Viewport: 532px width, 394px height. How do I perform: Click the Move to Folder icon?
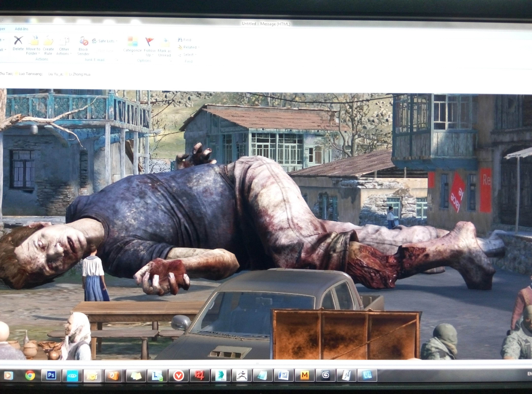(x=33, y=40)
